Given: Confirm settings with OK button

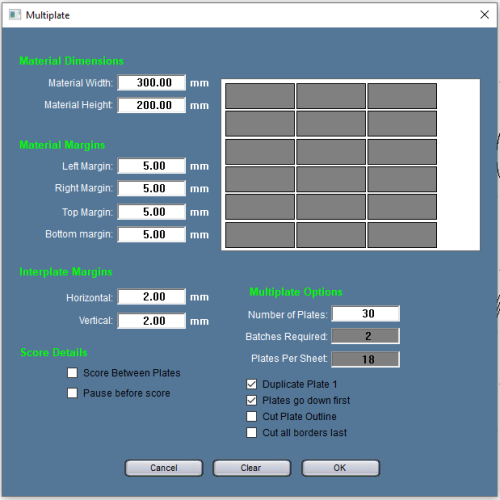Looking at the screenshot, I should (x=340, y=468).
